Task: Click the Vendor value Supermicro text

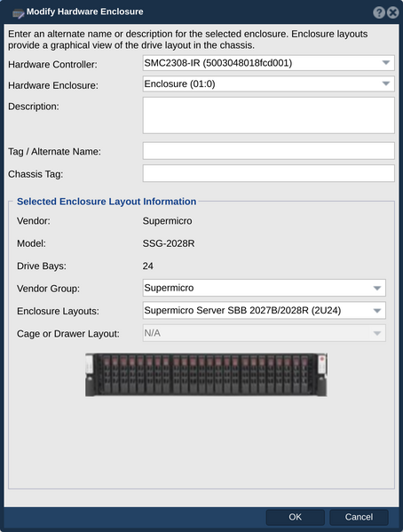Action: coord(167,221)
